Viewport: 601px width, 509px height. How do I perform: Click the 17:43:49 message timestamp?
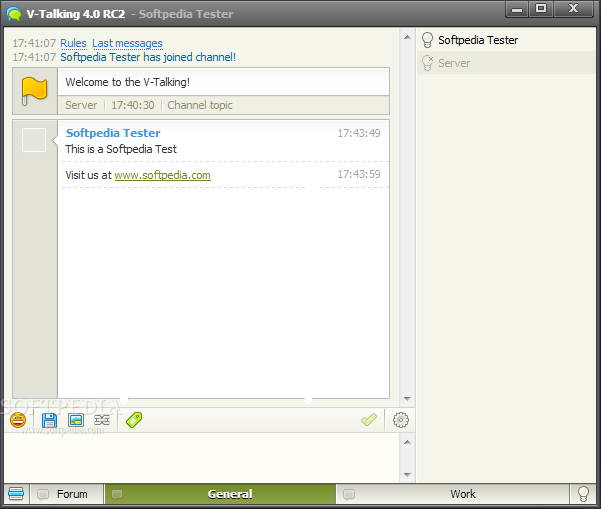[x=359, y=133]
